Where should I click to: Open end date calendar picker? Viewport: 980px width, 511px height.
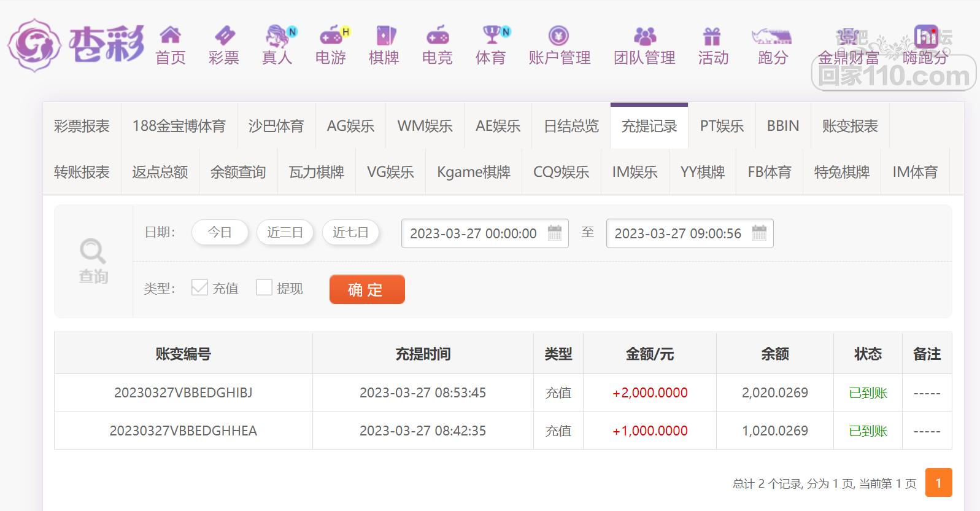[x=759, y=233]
